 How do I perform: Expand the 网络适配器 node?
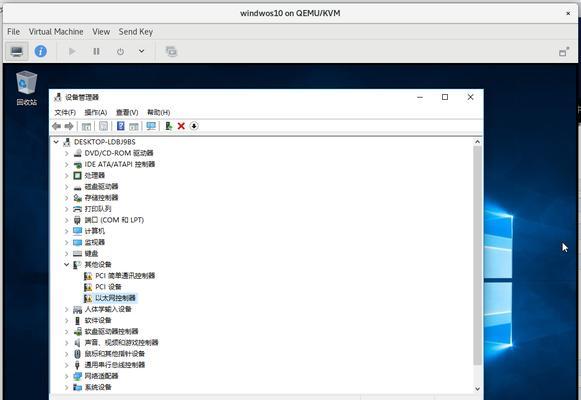point(67,376)
